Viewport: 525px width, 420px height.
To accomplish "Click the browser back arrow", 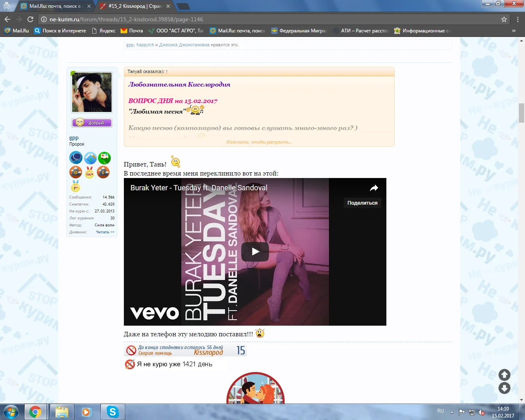I will 7,19.
